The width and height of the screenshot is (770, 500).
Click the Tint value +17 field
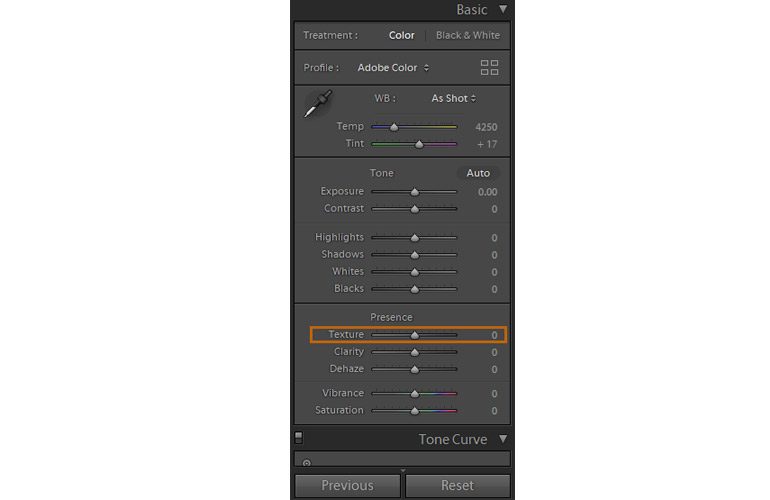[487, 144]
